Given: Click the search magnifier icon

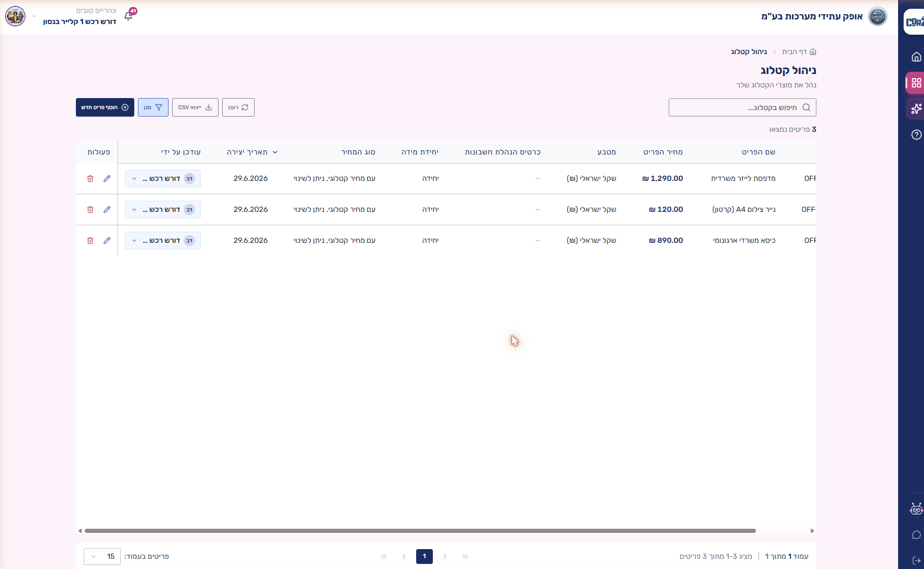Looking at the screenshot, I should click(806, 107).
